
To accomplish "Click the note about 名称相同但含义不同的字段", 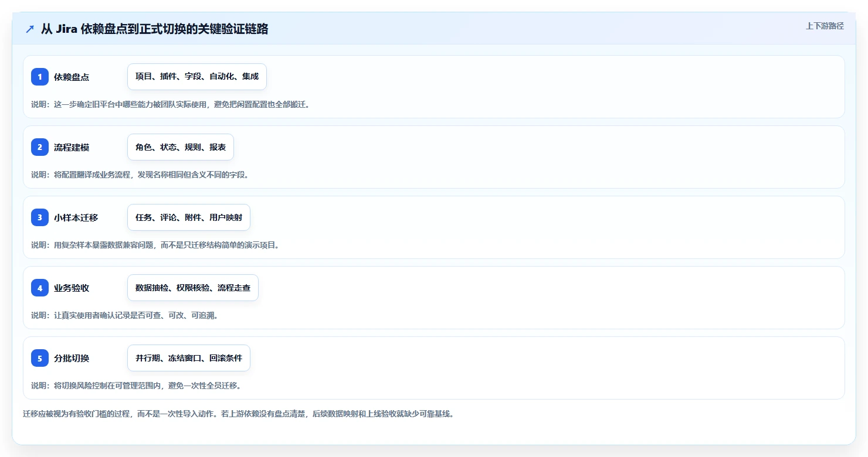I will pyautogui.click(x=140, y=175).
